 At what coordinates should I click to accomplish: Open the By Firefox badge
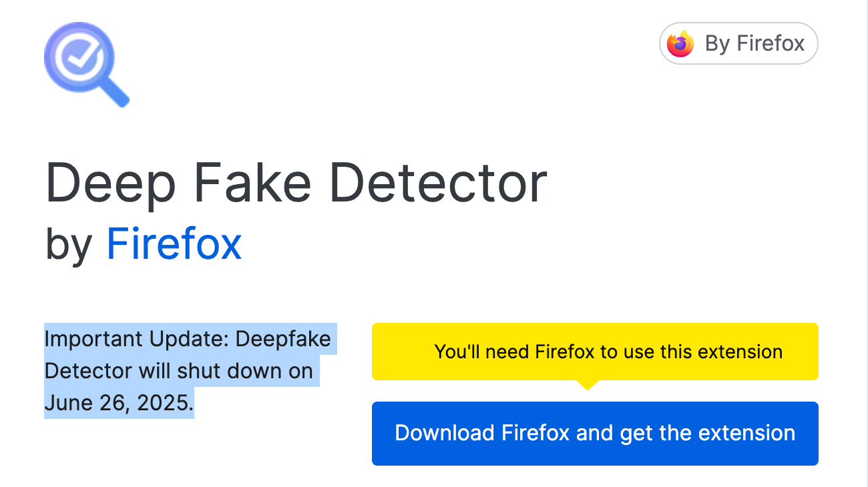[x=738, y=43]
